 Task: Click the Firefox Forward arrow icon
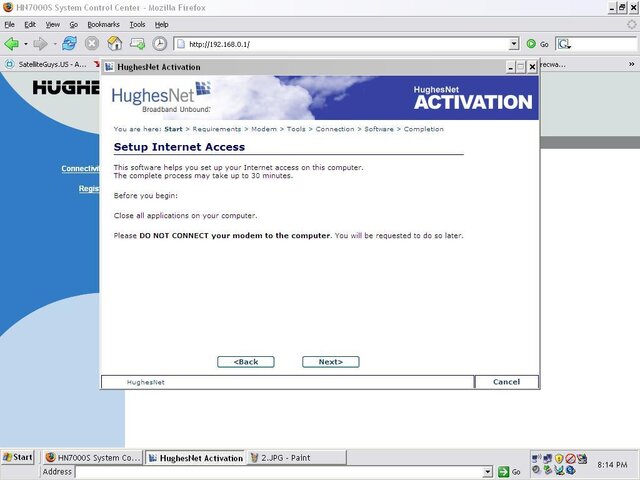click(40, 44)
